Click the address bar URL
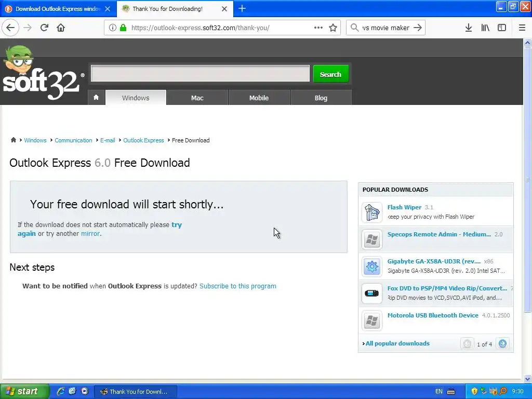 pos(200,28)
